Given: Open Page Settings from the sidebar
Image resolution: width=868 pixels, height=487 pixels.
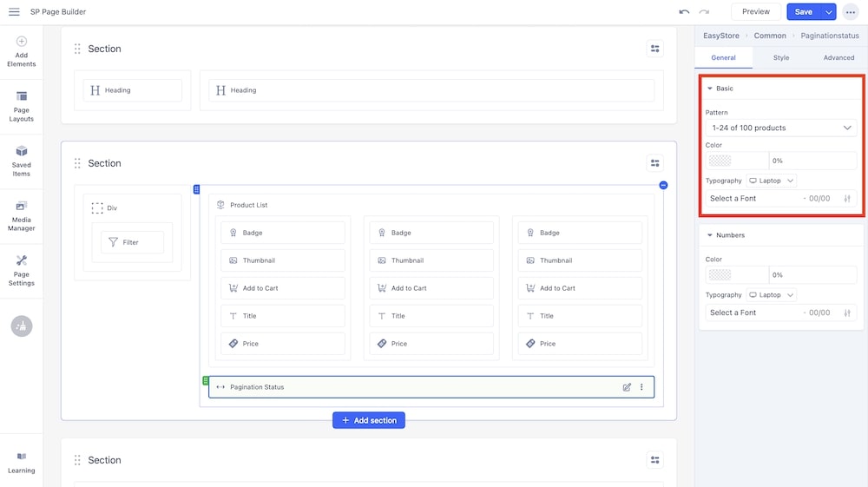Looking at the screenshot, I should coord(22,271).
